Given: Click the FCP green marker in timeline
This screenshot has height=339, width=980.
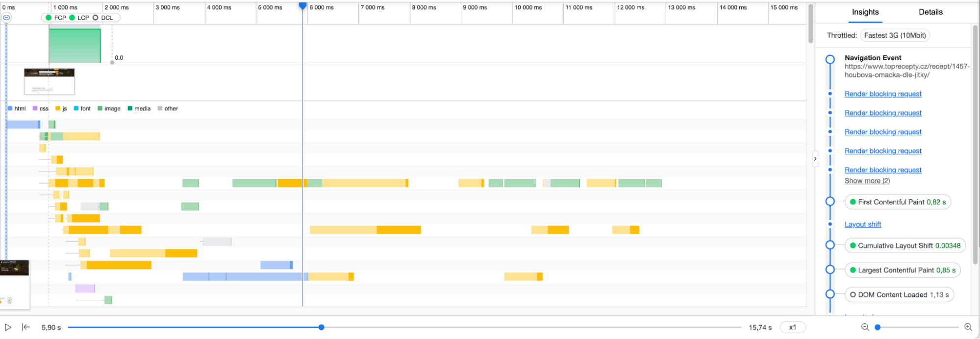Looking at the screenshot, I should (x=55, y=18).
